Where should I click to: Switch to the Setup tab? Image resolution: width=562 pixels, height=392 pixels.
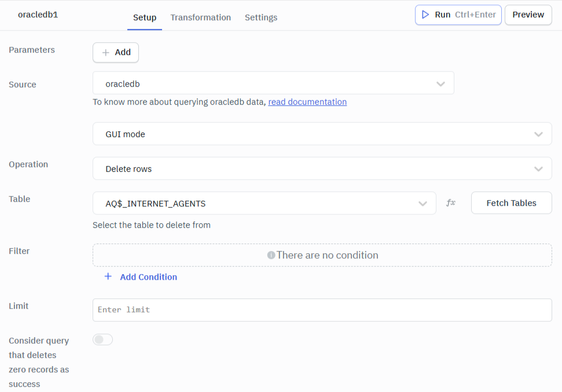tap(145, 17)
